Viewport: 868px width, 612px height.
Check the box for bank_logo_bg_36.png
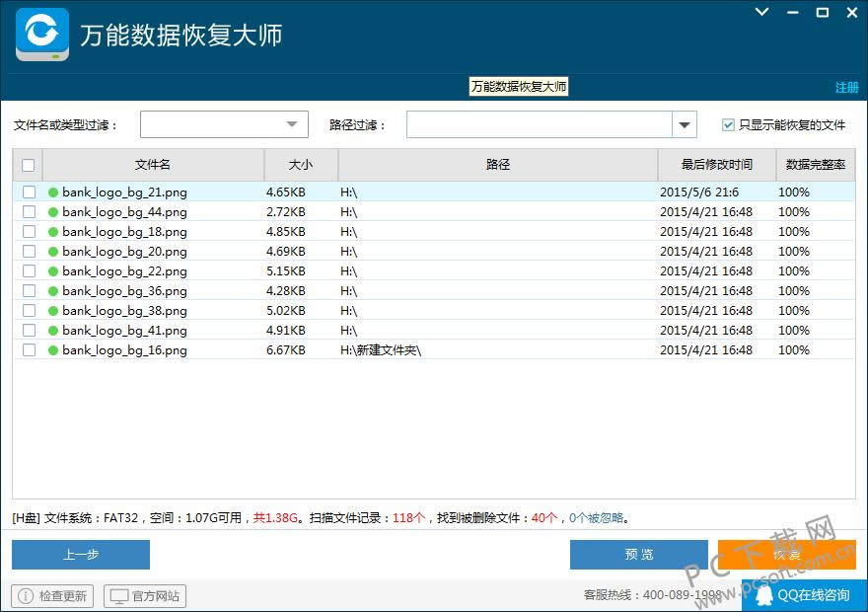[x=29, y=291]
